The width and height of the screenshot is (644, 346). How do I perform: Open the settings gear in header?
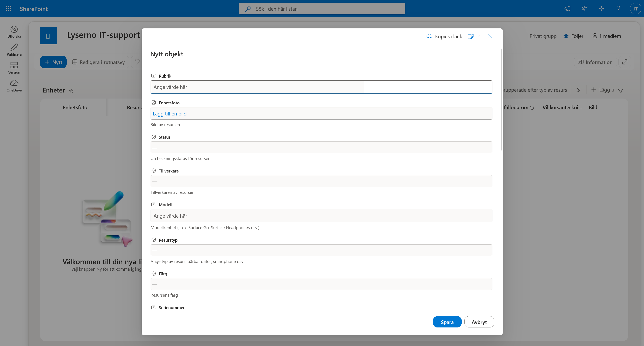click(602, 8)
